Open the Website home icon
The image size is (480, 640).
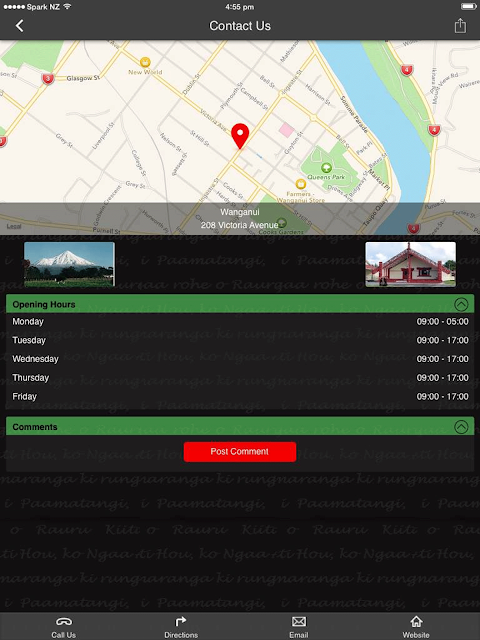coord(416,621)
